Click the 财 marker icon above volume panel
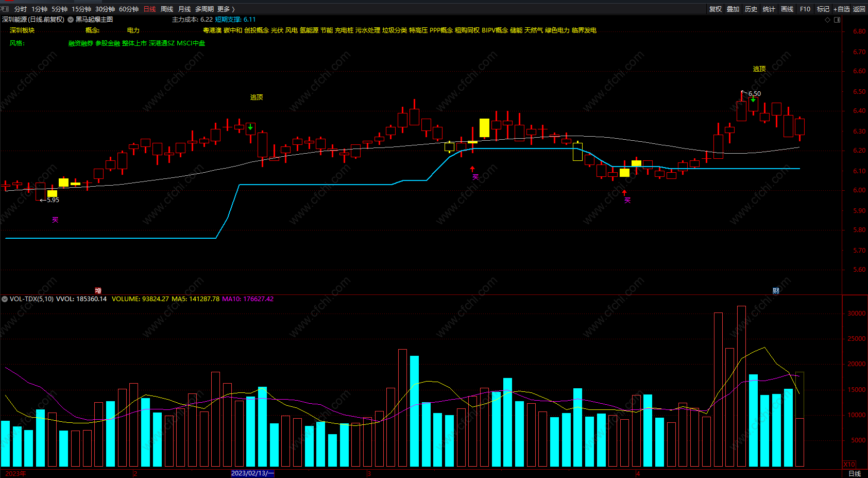 tap(776, 291)
